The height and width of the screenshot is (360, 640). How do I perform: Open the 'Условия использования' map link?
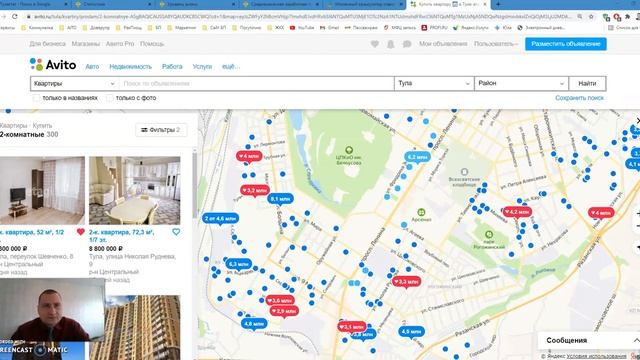point(596,356)
